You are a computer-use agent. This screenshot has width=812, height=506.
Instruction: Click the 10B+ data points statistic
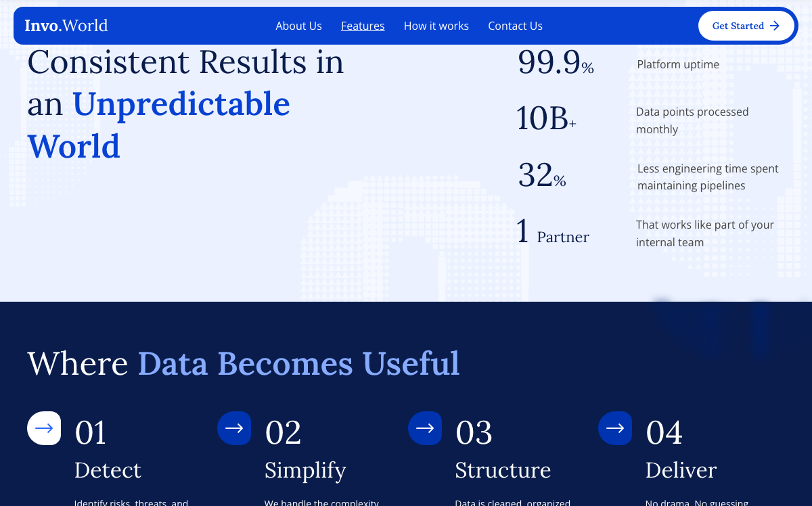[546, 118]
